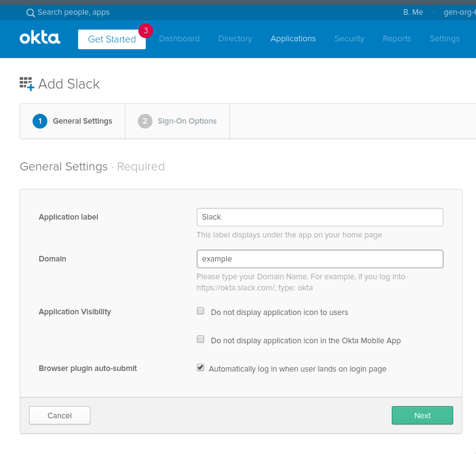Screen dimensions: 476x454
Task: Click step 2 circle icon
Action: [x=145, y=121]
